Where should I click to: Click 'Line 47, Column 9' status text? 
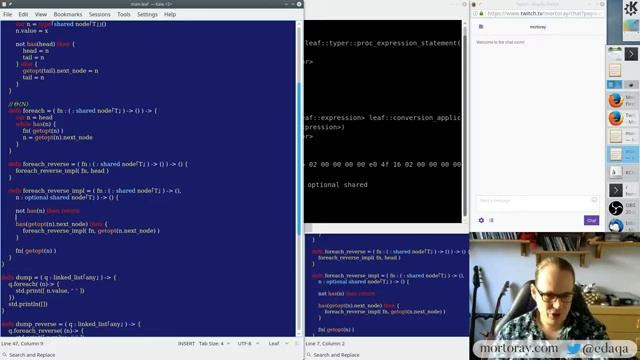pyautogui.click(x=22, y=344)
